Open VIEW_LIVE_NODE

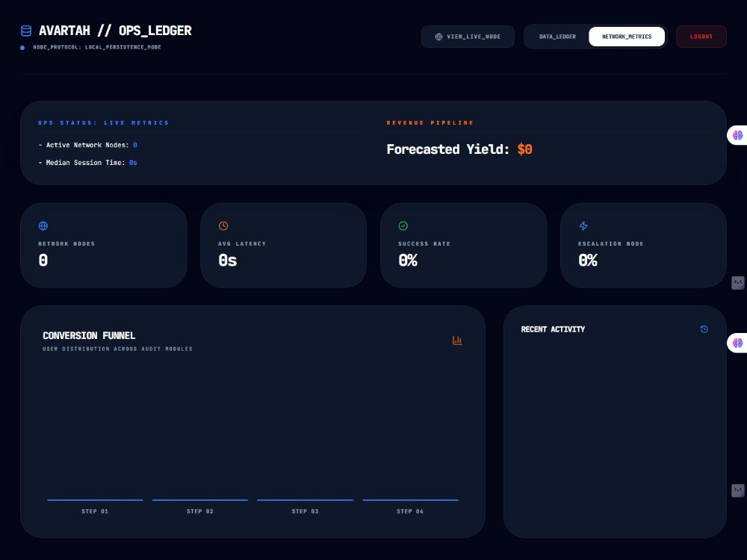coord(468,37)
